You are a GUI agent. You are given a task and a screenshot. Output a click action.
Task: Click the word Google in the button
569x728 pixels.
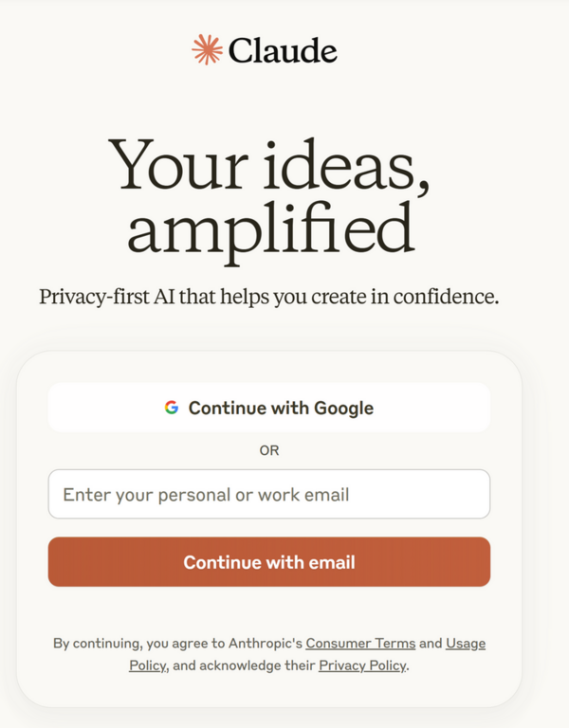343,409
